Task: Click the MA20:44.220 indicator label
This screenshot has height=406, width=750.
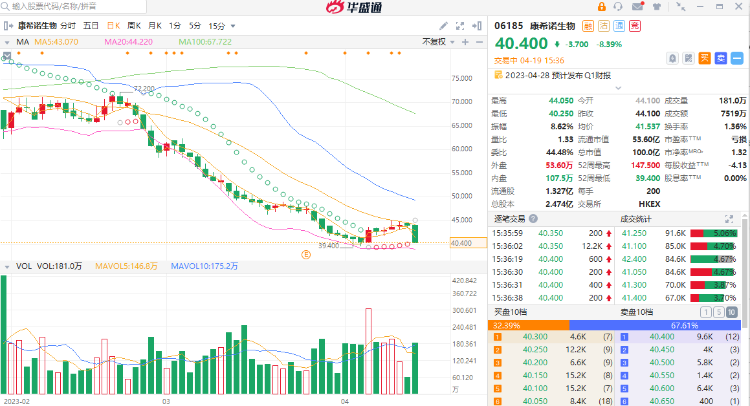Action: (128, 42)
